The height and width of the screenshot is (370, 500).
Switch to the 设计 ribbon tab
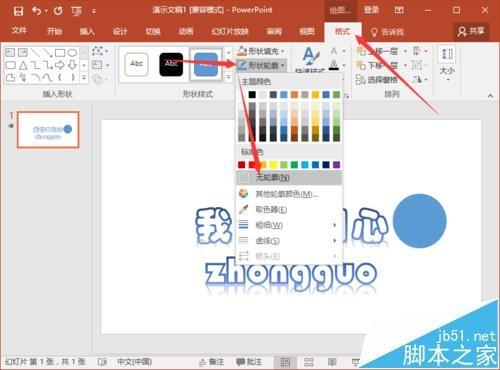[120, 31]
